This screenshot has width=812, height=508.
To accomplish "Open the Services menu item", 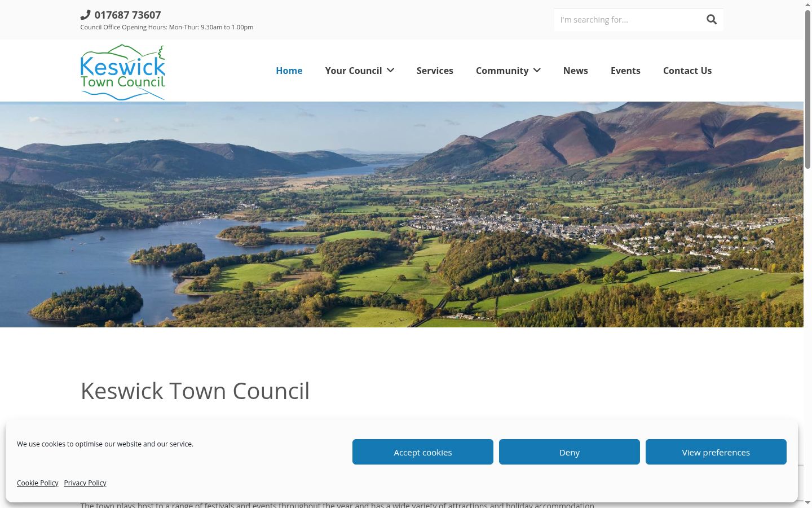I will [435, 71].
